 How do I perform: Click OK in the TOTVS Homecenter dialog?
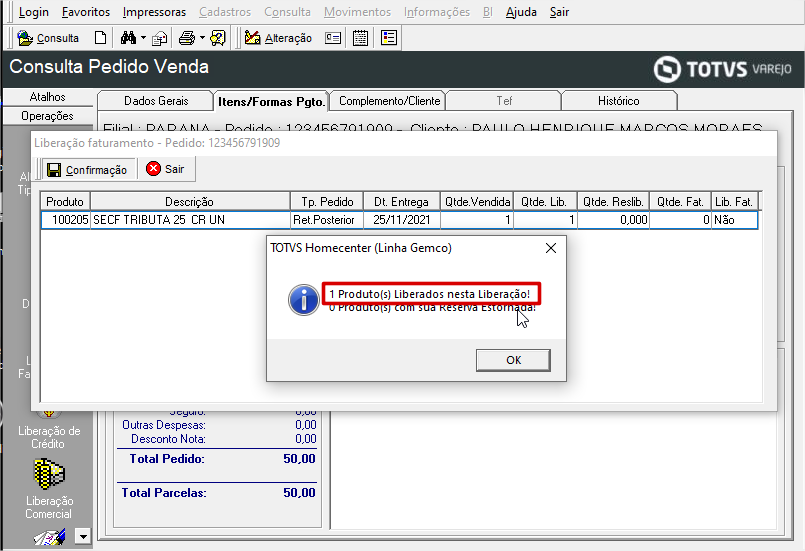tap(513, 360)
